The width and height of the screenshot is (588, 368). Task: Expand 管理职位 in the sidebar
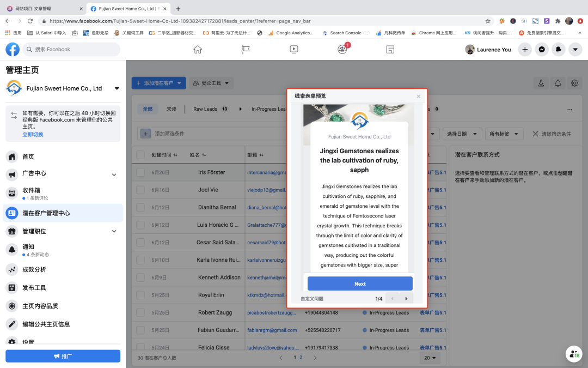[x=63, y=231]
